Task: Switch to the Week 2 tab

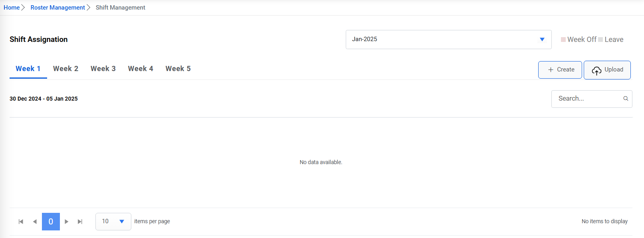Action: 65,69
